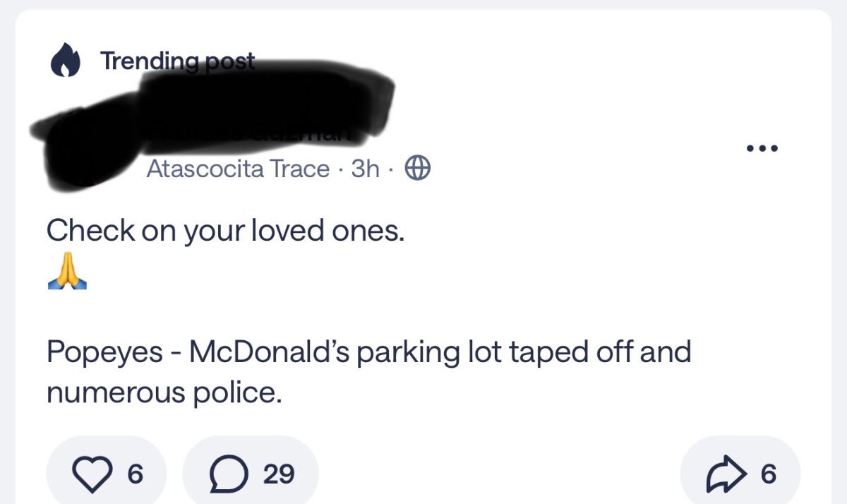This screenshot has width=847, height=504.
Task: Click the flame trending icon
Action: pos(66,62)
